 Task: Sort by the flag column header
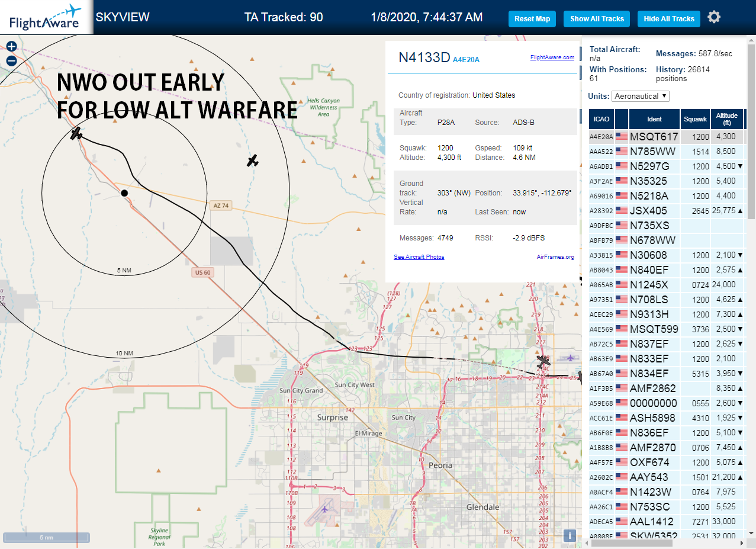(x=622, y=119)
